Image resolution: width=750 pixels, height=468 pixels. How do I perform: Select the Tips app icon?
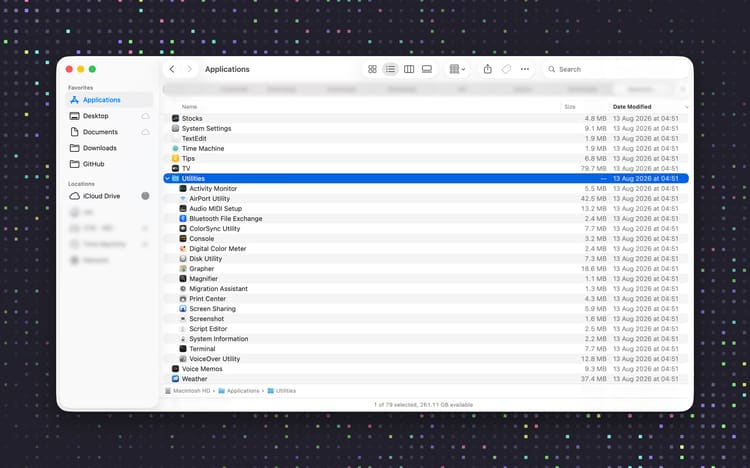(175, 158)
